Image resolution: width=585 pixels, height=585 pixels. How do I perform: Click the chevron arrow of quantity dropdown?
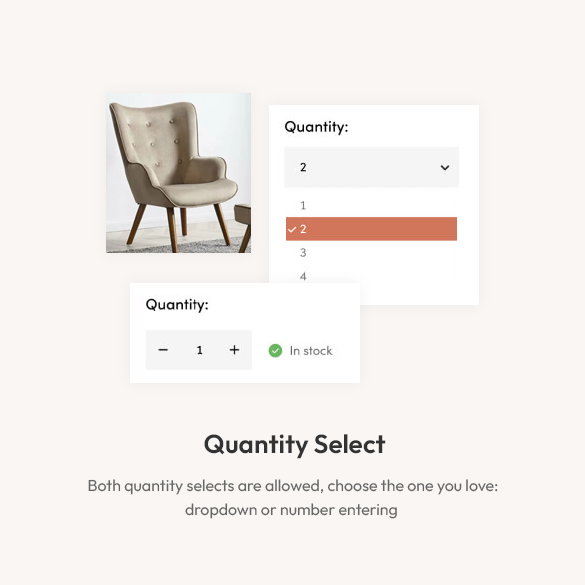[x=445, y=168]
